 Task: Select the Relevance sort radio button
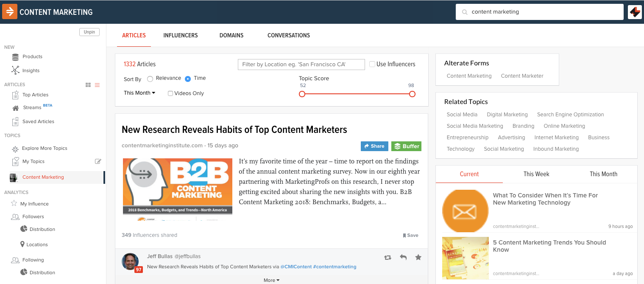point(150,79)
